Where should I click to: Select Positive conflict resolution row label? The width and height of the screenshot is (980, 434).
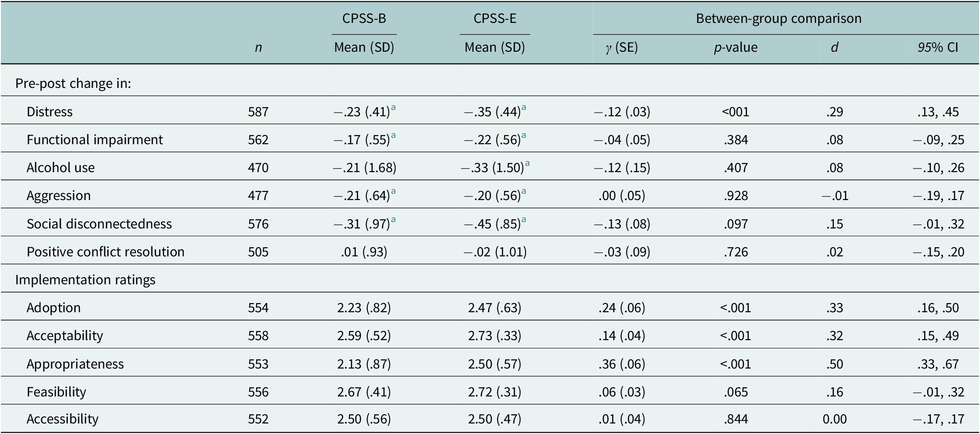click(x=106, y=252)
